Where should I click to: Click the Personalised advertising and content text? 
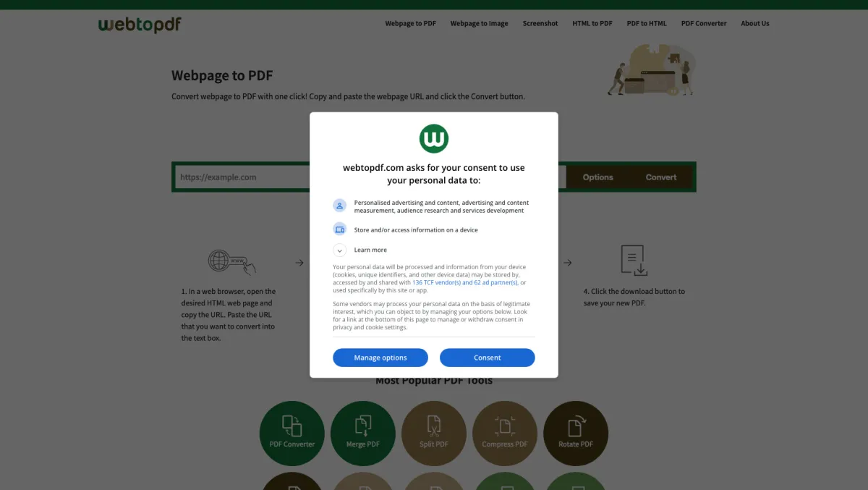(x=441, y=206)
